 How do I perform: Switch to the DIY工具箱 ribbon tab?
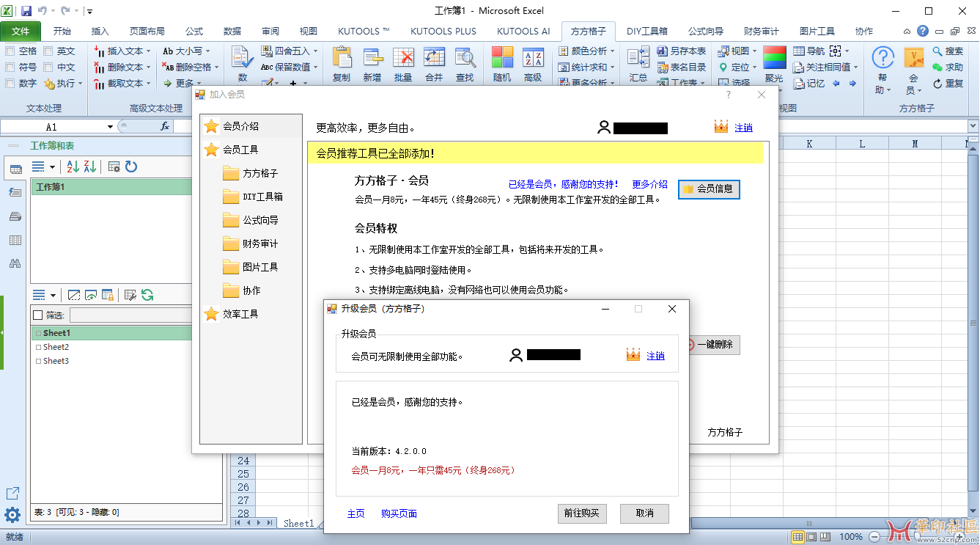coord(646,31)
